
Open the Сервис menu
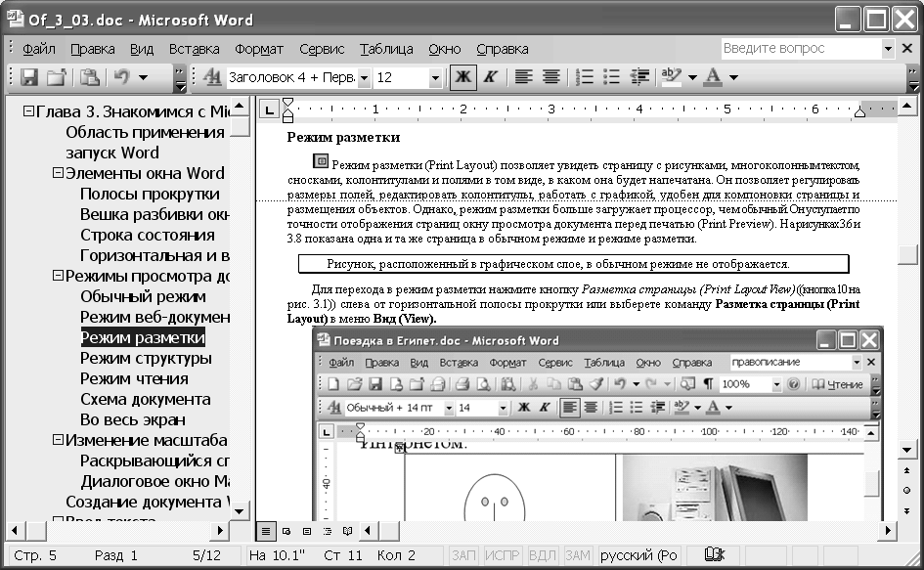click(322, 49)
